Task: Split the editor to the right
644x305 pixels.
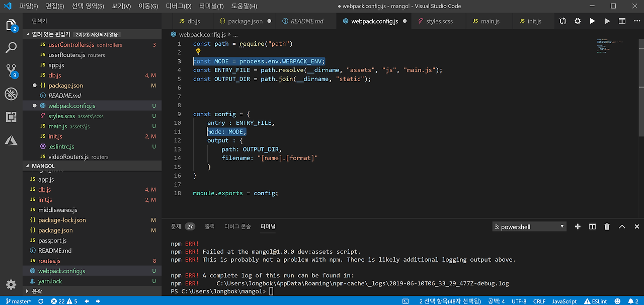Action: click(x=622, y=21)
